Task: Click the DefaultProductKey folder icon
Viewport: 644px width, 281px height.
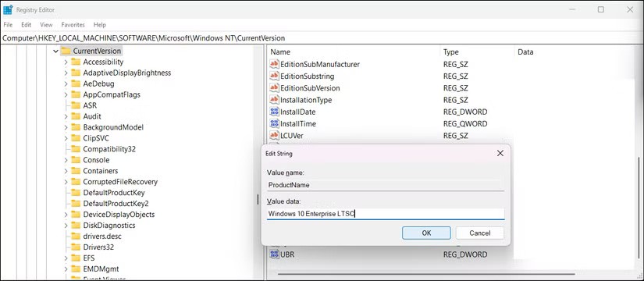Action: (76, 192)
